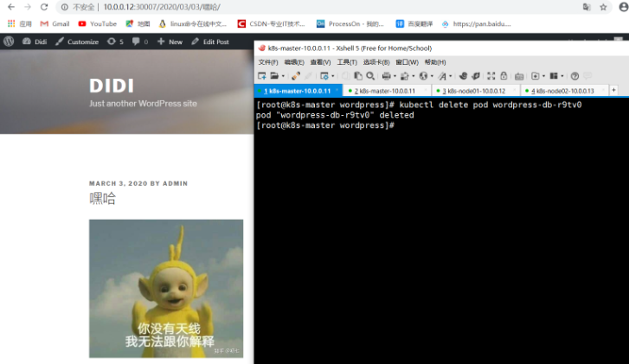Click the browser Back arrow
This screenshot has height=364, width=629.
click(11, 7)
